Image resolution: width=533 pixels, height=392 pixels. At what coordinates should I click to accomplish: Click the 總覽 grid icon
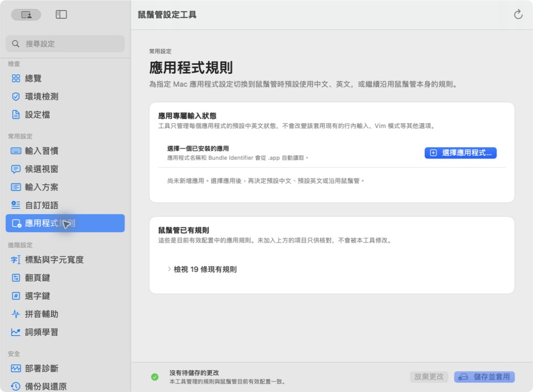pos(16,79)
